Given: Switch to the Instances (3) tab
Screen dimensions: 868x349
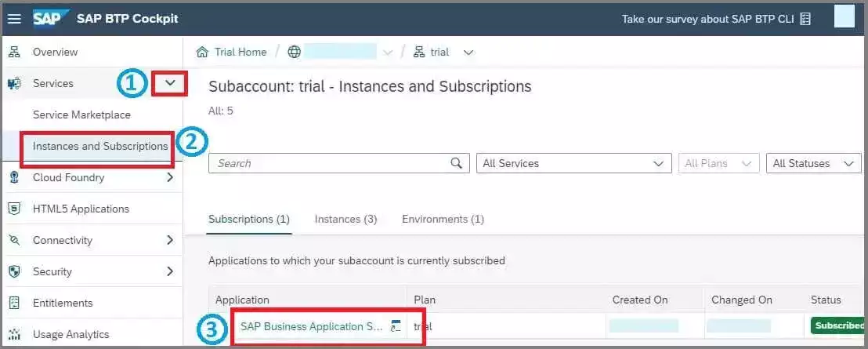Looking at the screenshot, I should pos(346,220).
